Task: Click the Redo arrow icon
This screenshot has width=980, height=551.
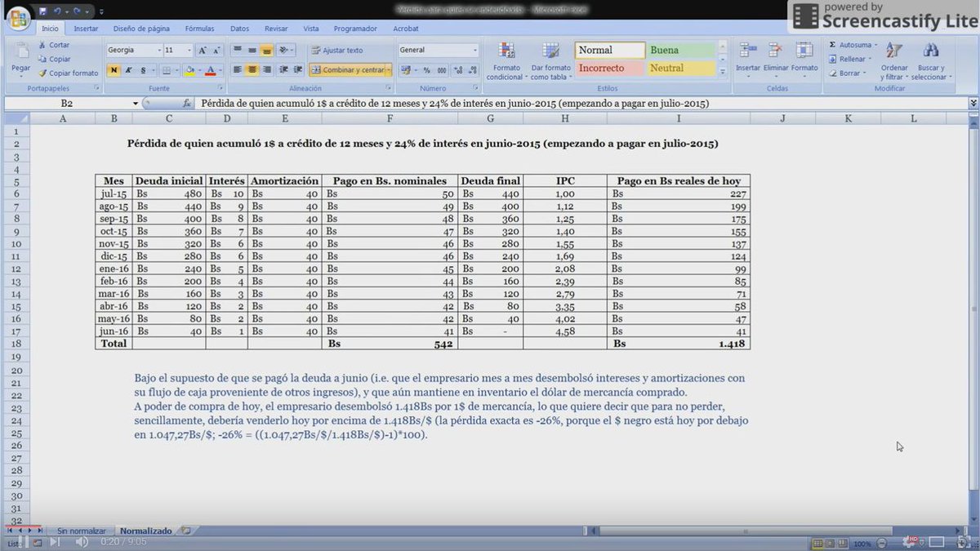Action: [78, 11]
